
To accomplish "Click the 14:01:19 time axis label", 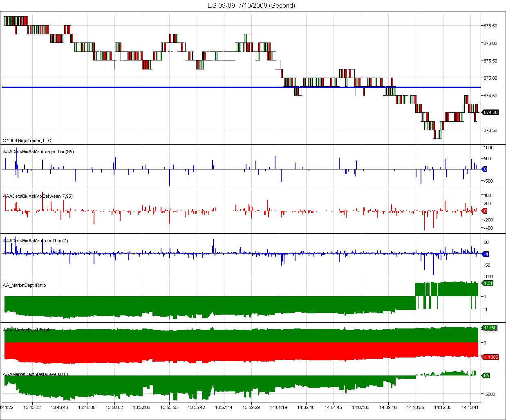I will (x=278, y=407).
